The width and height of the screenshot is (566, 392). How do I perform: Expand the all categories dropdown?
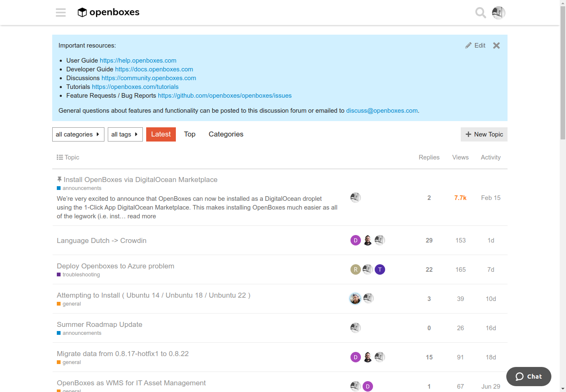(x=78, y=134)
